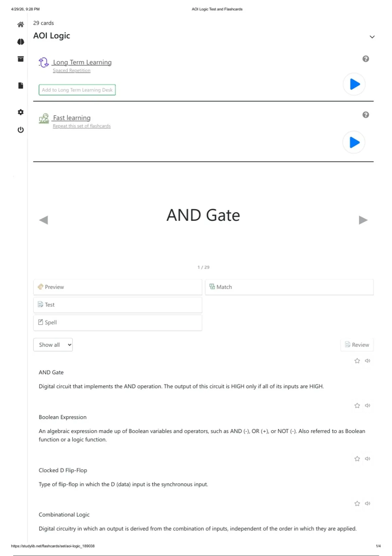The height and width of the screenshot is (556, 392).
Task: Open the archive box sidebar icon
Action: pos(21,59)
